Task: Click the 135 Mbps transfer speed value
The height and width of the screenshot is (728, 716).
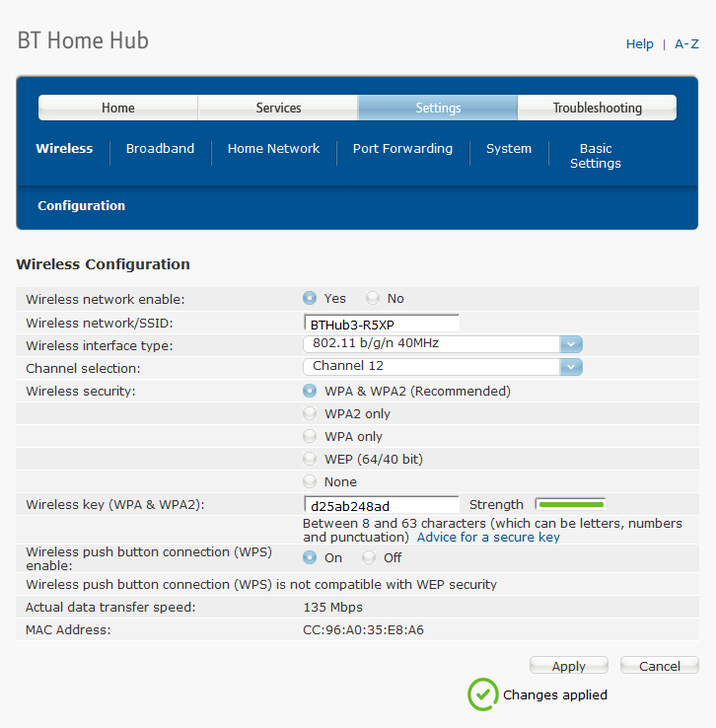Action: (x=332, y=607)
